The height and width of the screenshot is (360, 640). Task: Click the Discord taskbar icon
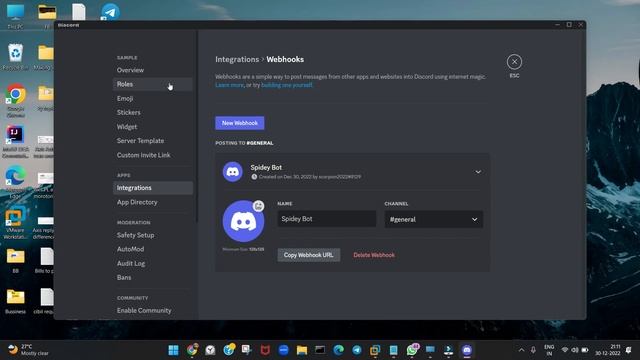point(467,350)
